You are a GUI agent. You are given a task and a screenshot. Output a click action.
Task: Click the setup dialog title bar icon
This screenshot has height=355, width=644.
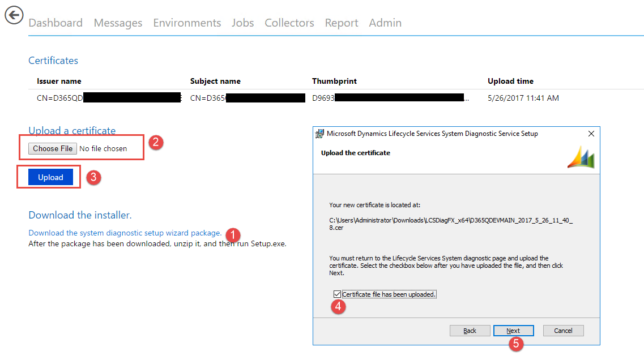[319, 134]
